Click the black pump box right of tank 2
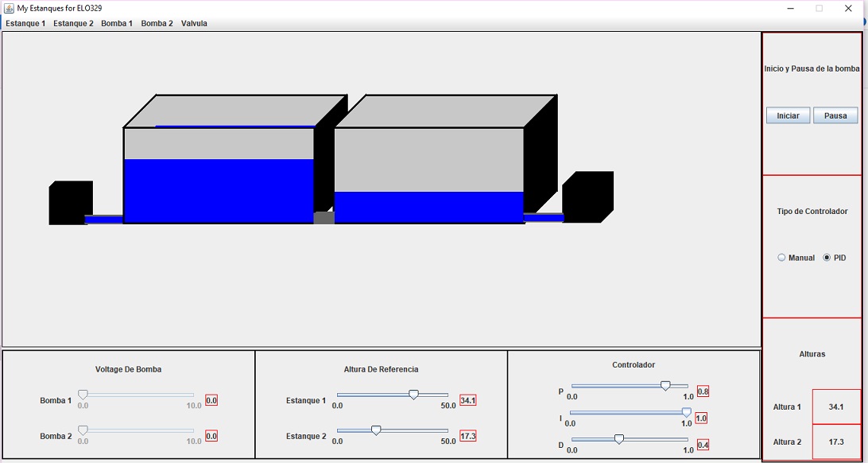This screenshot has height=463, width=868. click(588, 197)
